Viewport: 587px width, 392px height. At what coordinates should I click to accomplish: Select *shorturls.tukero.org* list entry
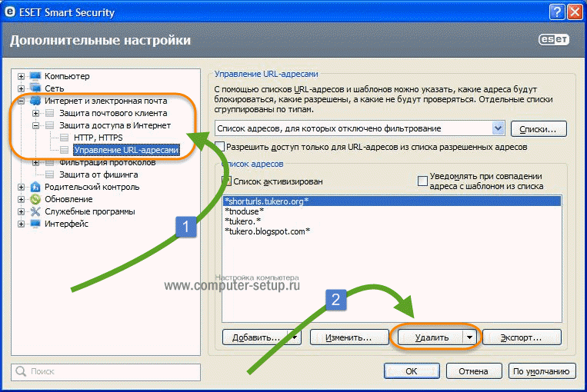(x=392, y=201)
